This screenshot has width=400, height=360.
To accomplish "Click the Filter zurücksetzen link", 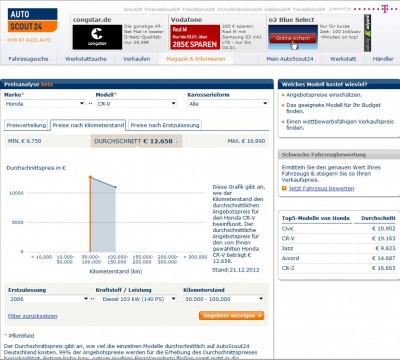I will click(x=33, y=316).
